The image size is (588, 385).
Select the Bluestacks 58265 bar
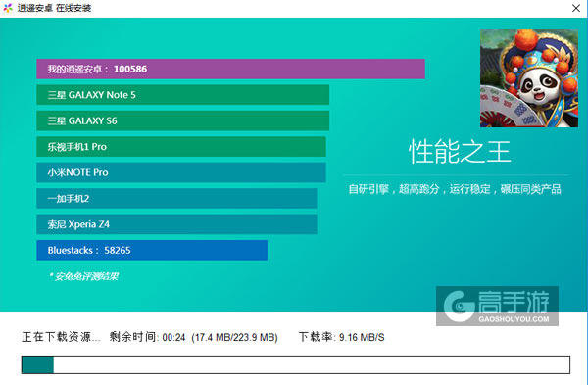coord(152,250)
